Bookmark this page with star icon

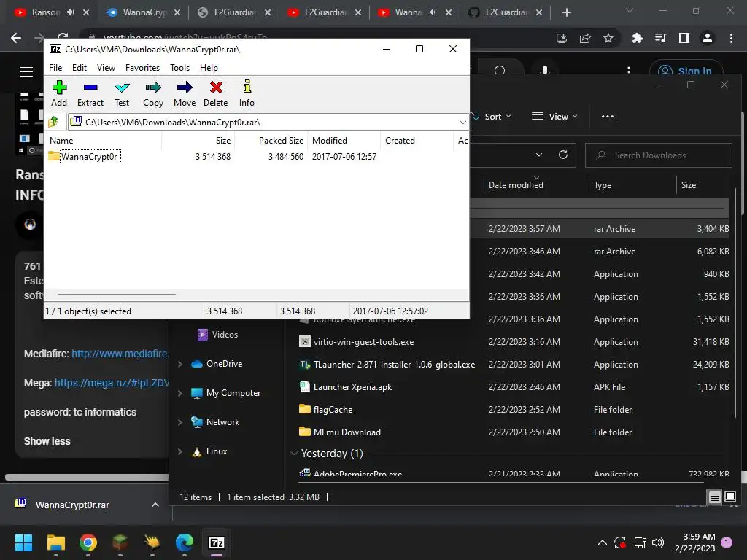coord(608,38)
